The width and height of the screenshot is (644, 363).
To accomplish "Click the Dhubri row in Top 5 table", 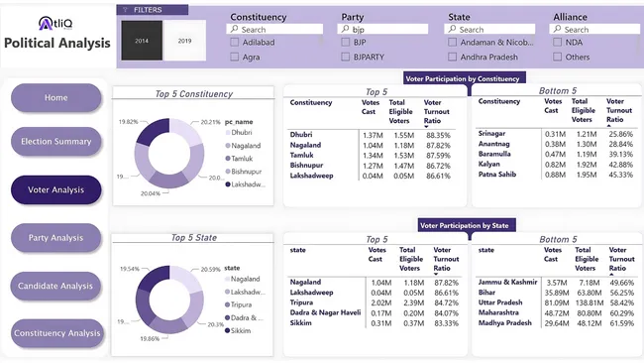I will (x=371, y=135).
